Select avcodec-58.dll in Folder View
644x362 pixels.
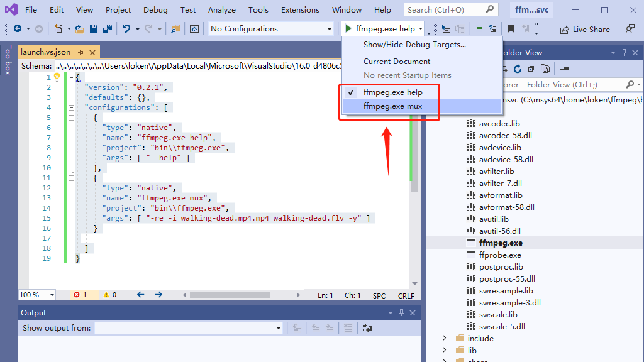(x=505, y=136)
